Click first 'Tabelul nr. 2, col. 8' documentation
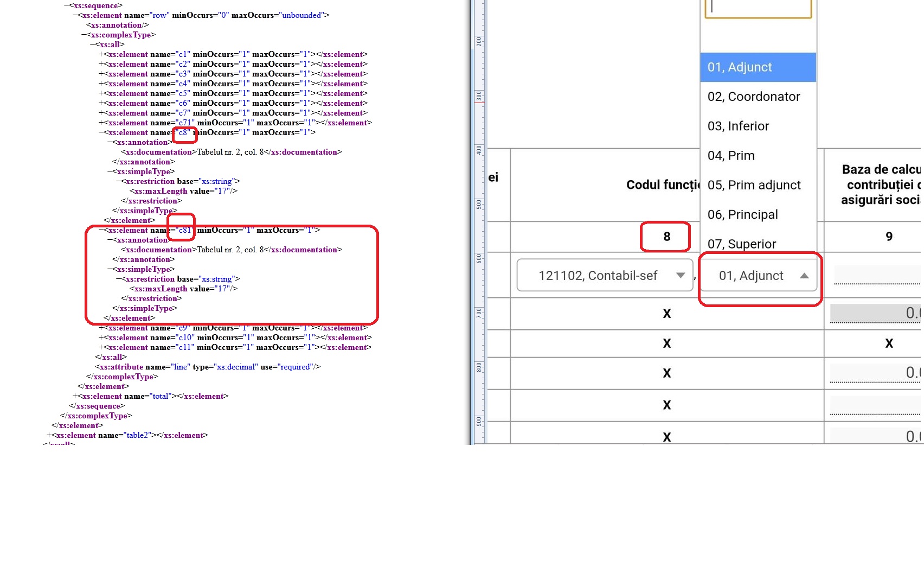This screenshot has height=573, width=924. tap(230, 152)
